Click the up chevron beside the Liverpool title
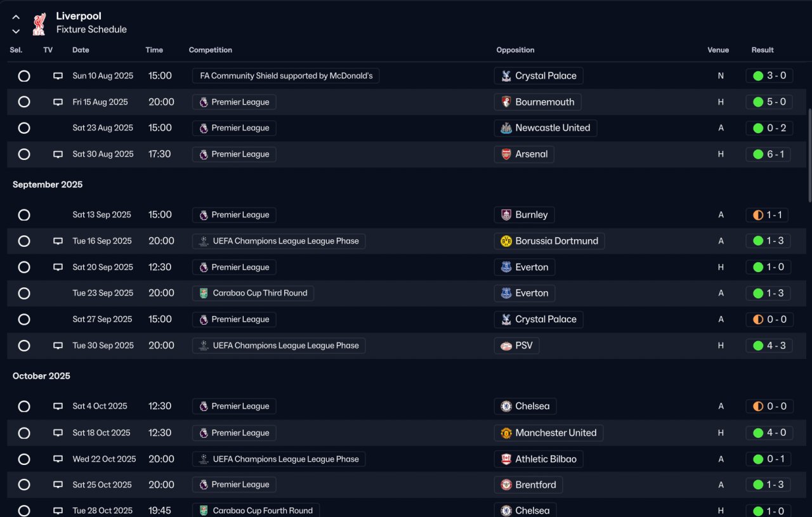 [x=16, y=17]
